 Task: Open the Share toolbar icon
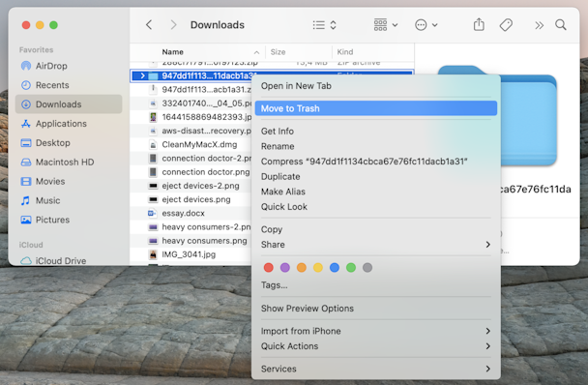(479, 25)
